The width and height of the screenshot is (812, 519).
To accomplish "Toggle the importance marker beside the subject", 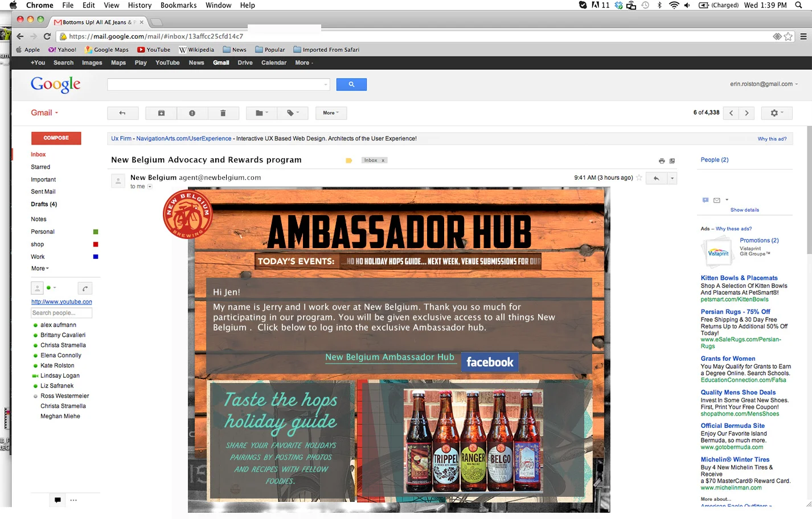I will click(x=348, y=160).
